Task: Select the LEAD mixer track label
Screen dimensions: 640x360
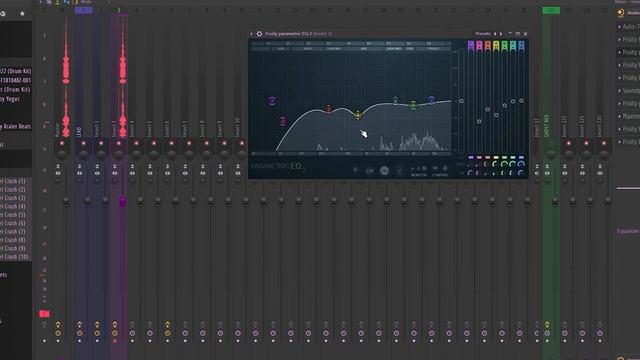Action: click(79, 131)
